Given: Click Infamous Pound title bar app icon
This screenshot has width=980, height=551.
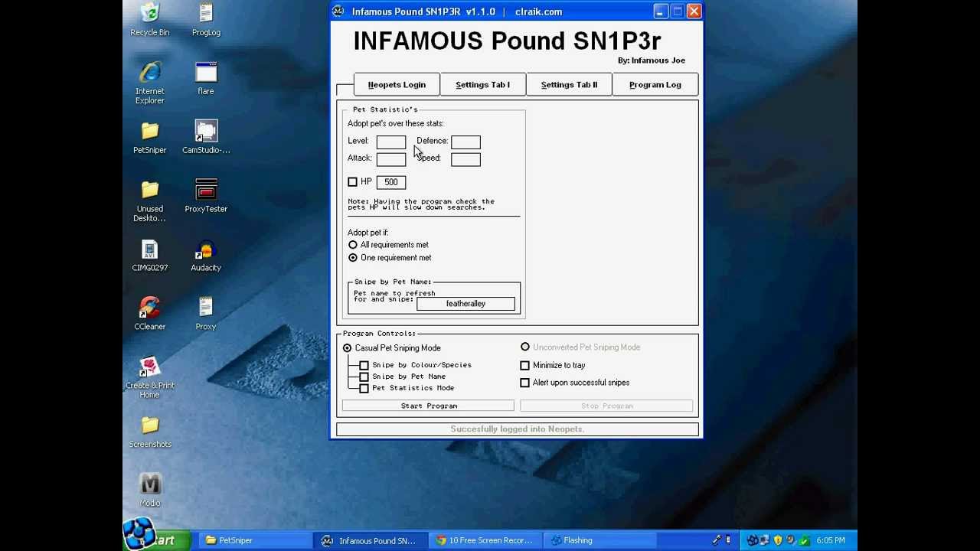Looking at the screenshot, I should pyautogui.click(x=338, y=11).
